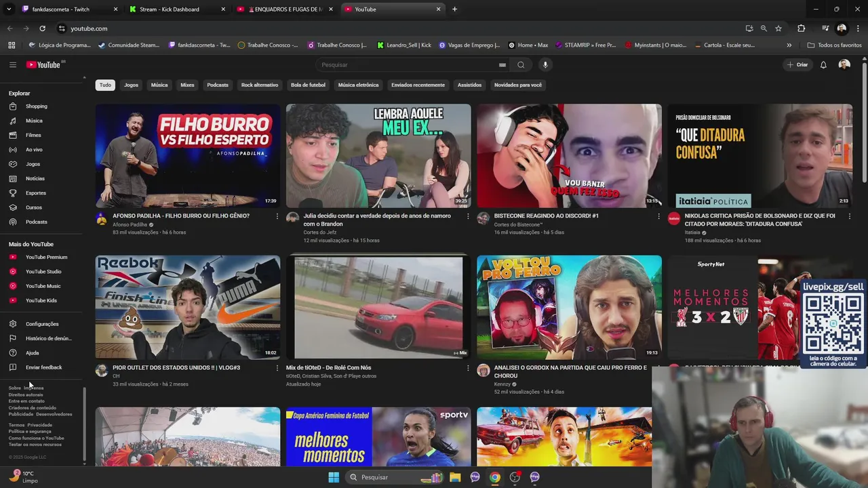Open the weather widget showing 10°C
This screenshot has height=488, width=868.
(x=25, y=477)
